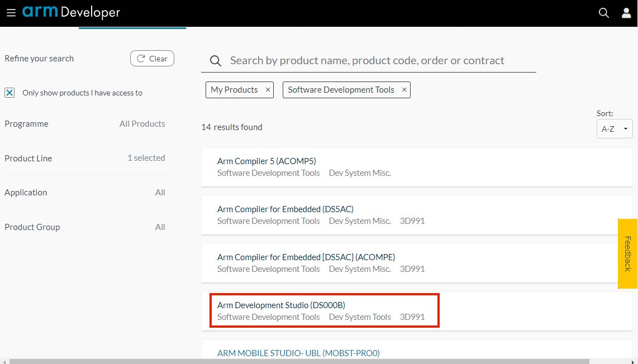Screen dimensions: 638x364
Task: Open the site search magnifier icon
Action: pos(604,13)
